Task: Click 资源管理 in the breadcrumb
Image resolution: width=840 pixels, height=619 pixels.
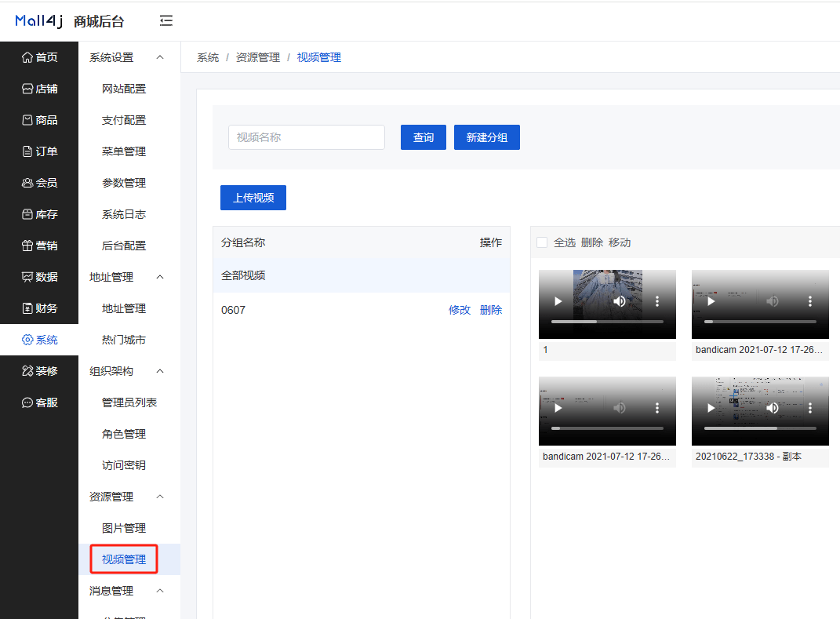Action: point(258,57)
